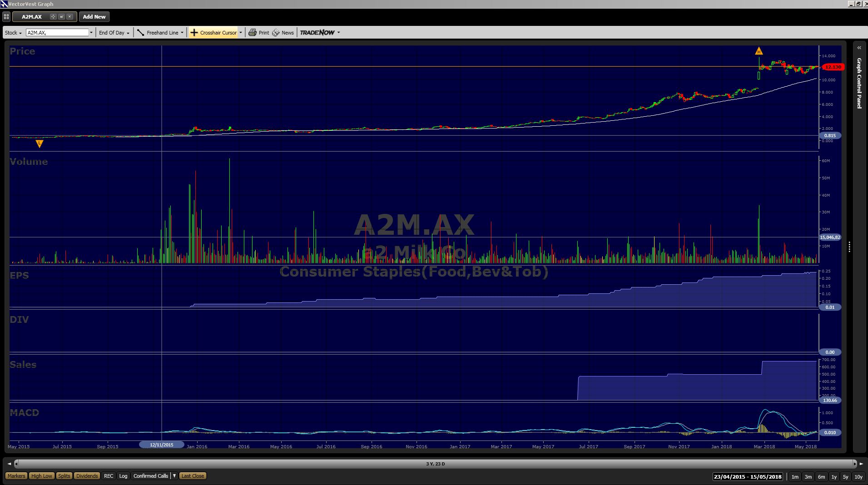
Task: Set range to 6m
Action: coord(821,477)
